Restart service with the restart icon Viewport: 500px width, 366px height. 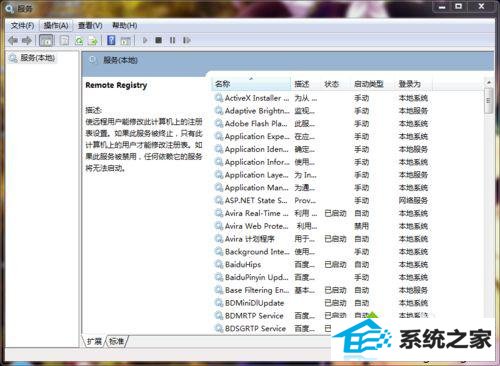(187, 40)
